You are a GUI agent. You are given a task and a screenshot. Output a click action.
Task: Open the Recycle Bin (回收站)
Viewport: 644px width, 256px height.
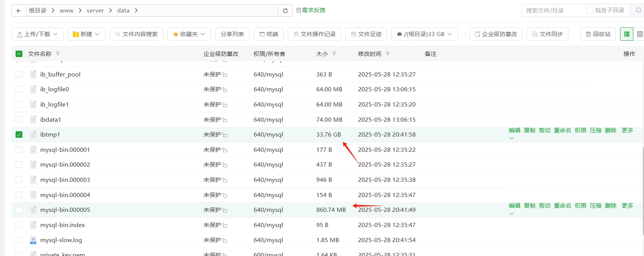(x=598, y=34)
